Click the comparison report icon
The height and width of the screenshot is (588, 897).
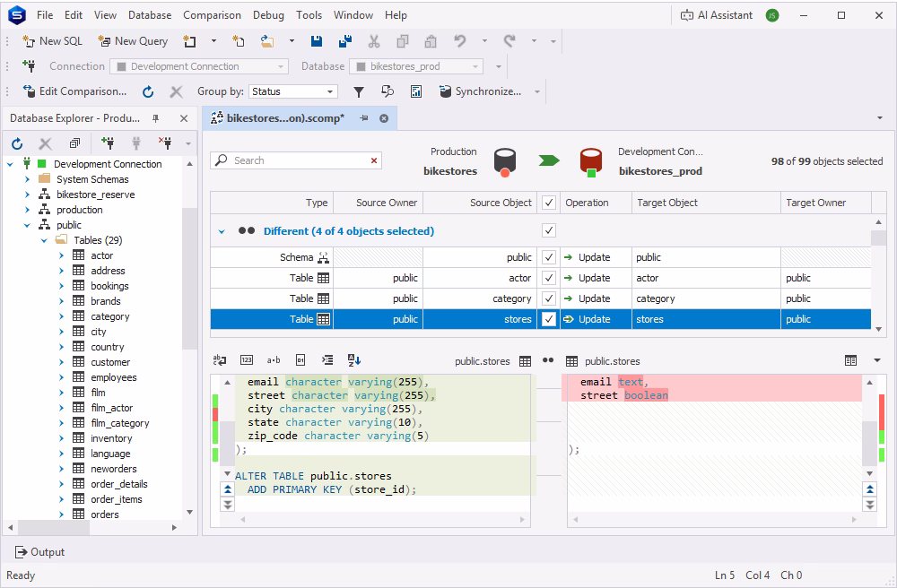tap(416, 91)
